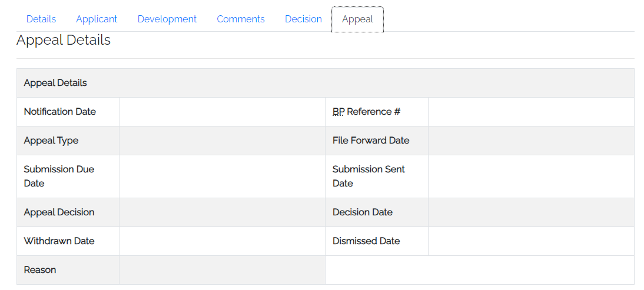The height and width of the screenshot is (290, 644).
Task: Click the Dismissed Date label
Action: pos(366,241)
